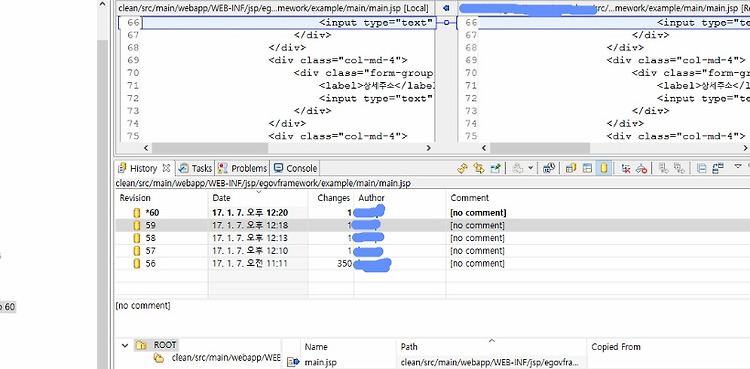750x369 pixels.
Task: Click the file path label under History tabs
Action: [263, 183]
